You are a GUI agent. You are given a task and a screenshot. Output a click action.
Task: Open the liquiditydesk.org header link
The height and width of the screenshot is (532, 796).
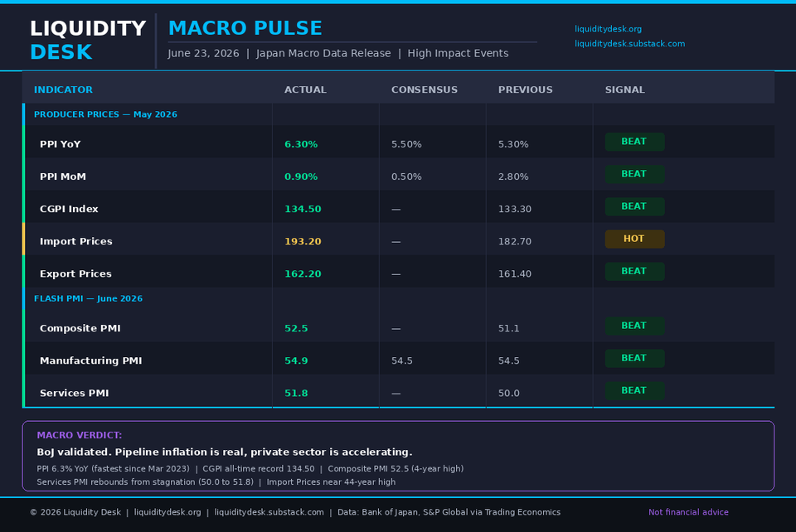pyautogui.click(x=608, y=29)
